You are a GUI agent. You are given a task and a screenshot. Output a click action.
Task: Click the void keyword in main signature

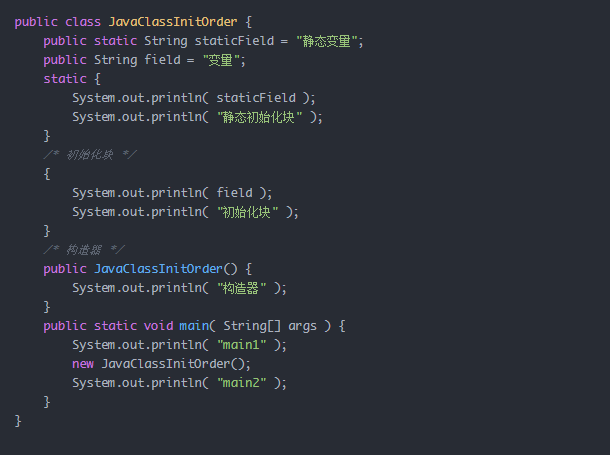point(158,326)
